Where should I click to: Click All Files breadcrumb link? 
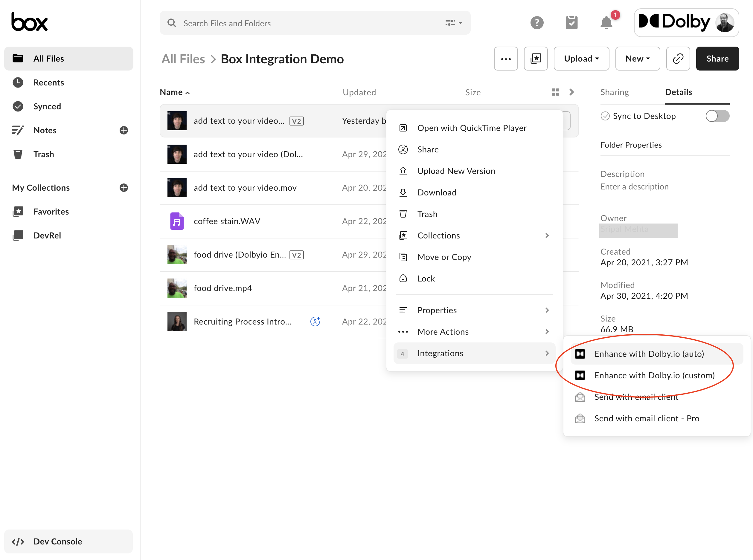coord(183,59)
